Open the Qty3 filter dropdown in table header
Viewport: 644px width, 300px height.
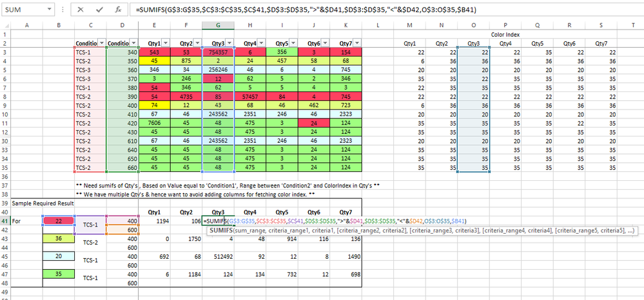click(229, 43)
